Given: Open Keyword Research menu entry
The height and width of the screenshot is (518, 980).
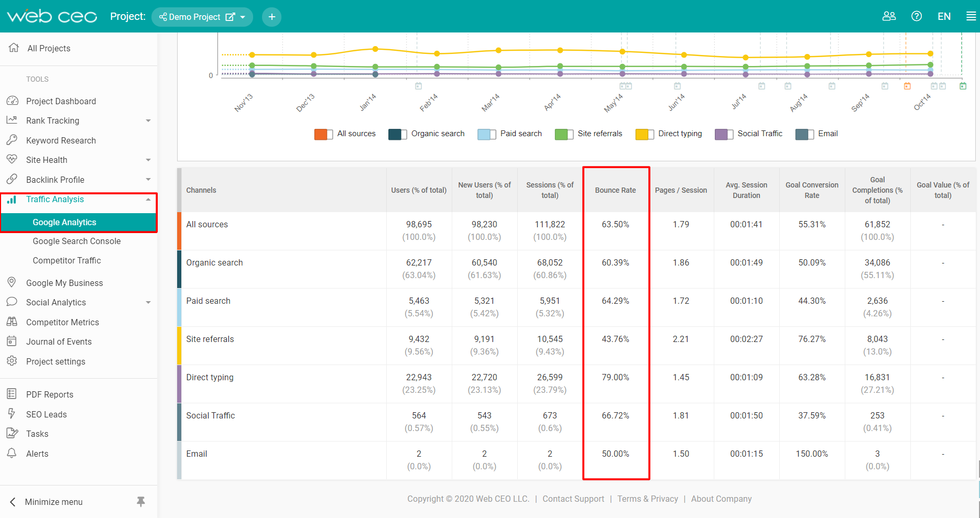Looking at the screenshot, I should click(61, 140).
